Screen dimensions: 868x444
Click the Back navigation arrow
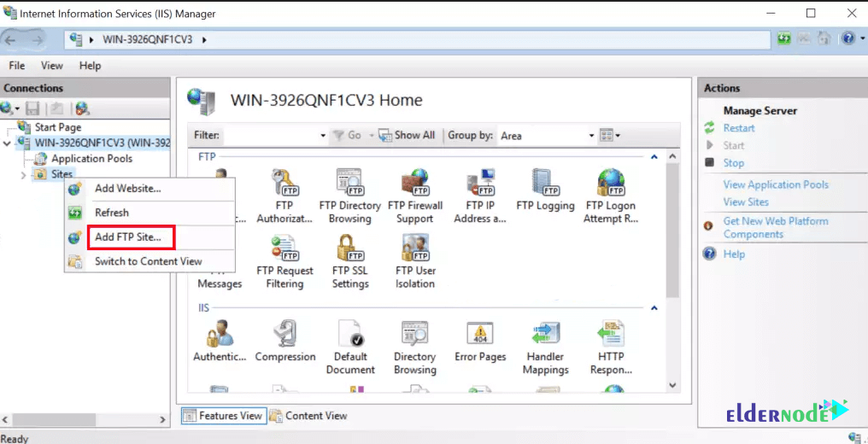click(x=10, y=40)
